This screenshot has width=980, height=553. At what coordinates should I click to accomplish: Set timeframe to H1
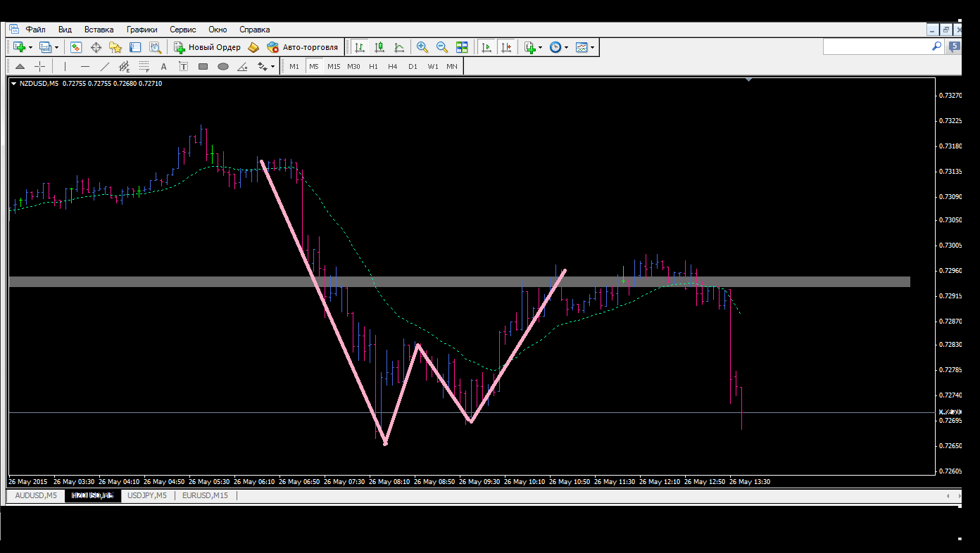[373, 67]
